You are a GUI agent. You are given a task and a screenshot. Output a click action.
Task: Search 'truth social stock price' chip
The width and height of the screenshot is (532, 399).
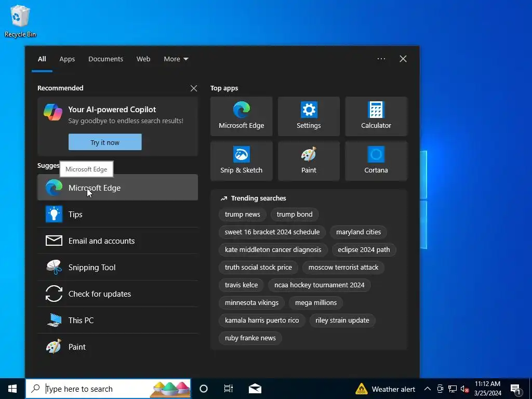click(258, 268)
